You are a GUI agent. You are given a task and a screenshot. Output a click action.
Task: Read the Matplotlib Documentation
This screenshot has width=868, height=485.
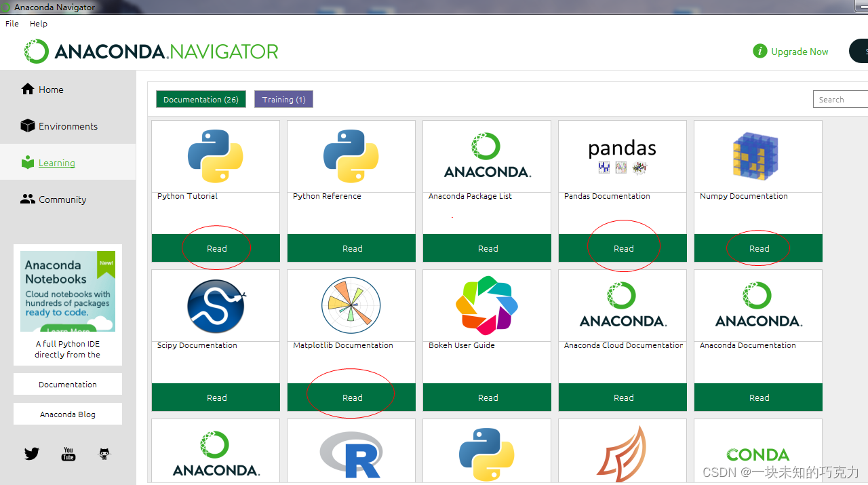(x=351, y=397)
